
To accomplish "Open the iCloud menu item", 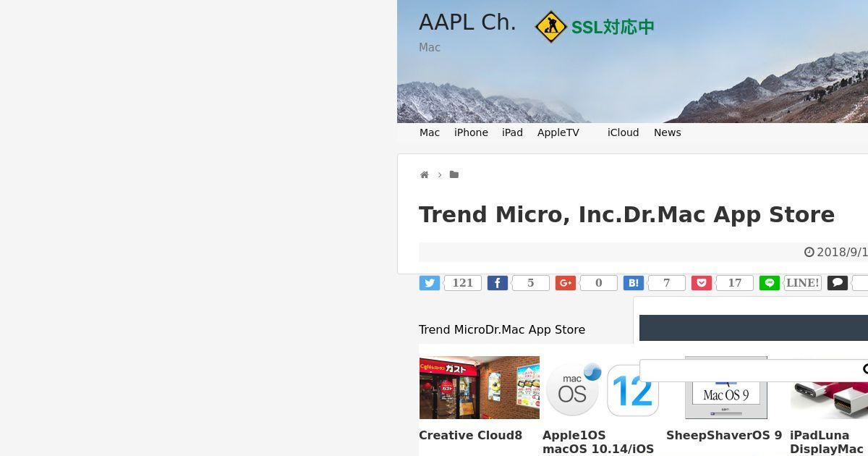I will [624, 132].
